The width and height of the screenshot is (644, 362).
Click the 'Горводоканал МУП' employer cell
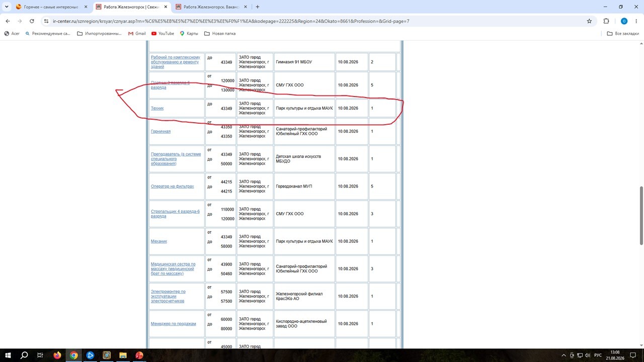[x=304, y=187]
